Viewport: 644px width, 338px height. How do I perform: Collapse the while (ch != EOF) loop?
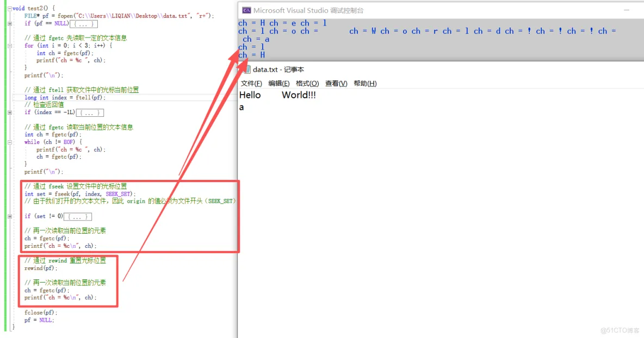[10, 142]
